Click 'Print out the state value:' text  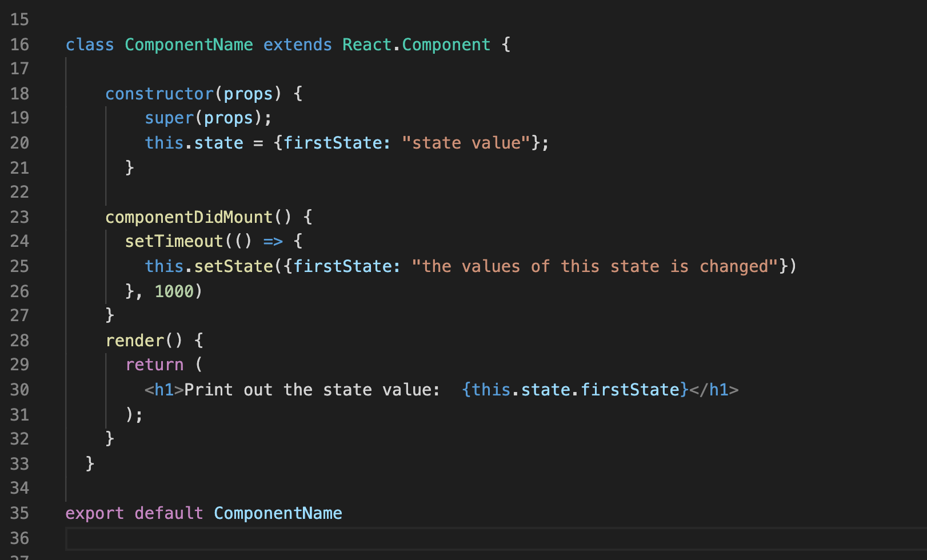(312, 390)
